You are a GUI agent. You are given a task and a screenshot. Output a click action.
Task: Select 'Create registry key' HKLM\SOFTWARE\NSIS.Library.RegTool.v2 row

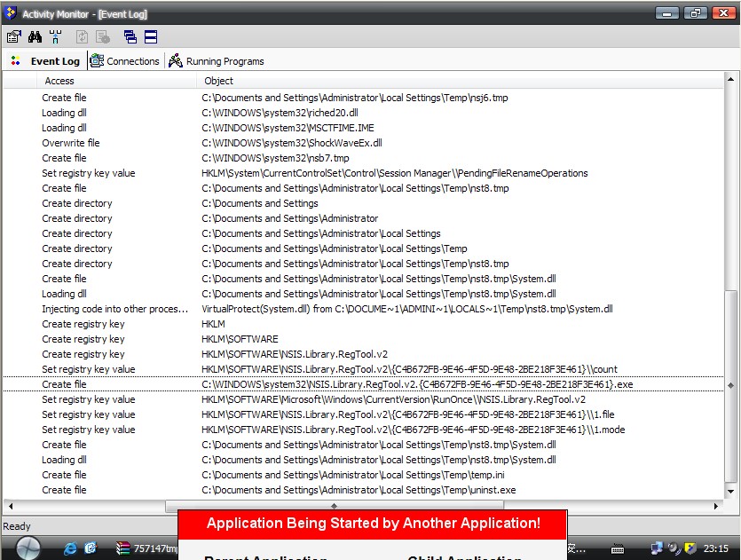pos(363,354)
